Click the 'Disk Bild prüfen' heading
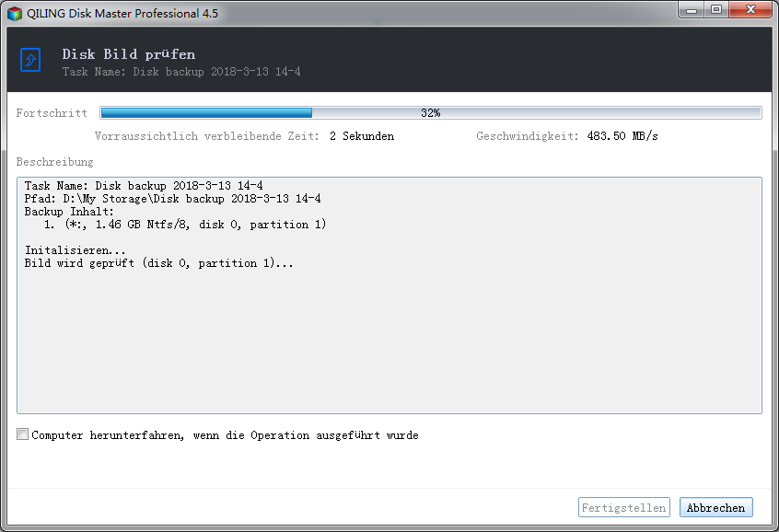Viewport: 779px width, 532px height. [129, 54]
